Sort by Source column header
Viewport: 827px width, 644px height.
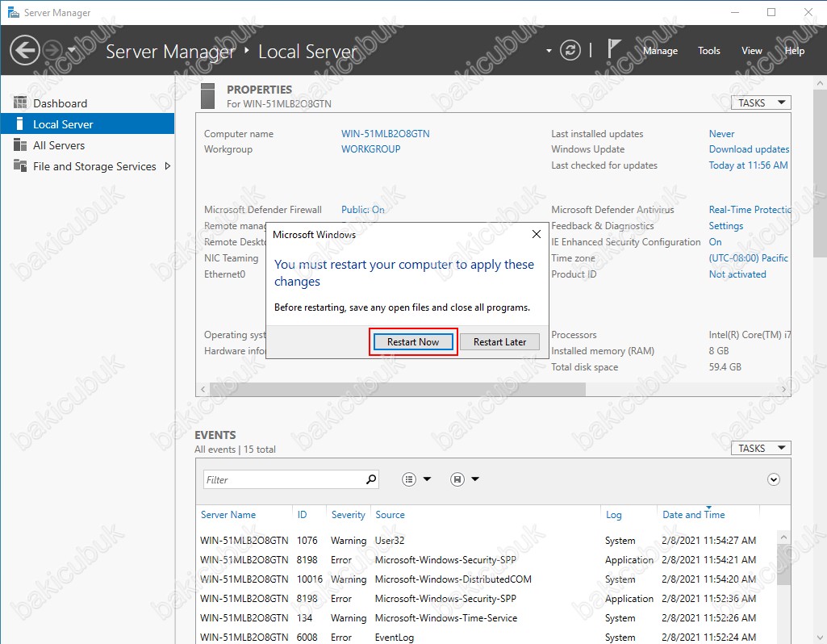(390, 514)
